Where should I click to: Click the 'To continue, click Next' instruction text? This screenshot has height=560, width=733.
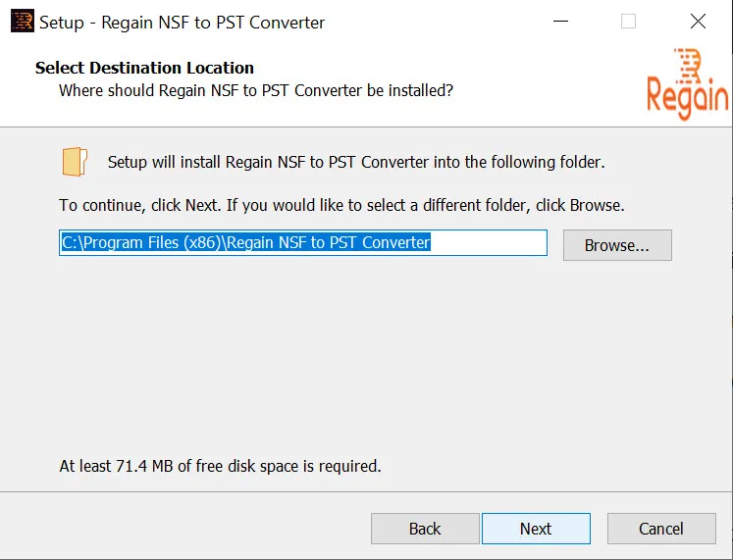[341, 206]
